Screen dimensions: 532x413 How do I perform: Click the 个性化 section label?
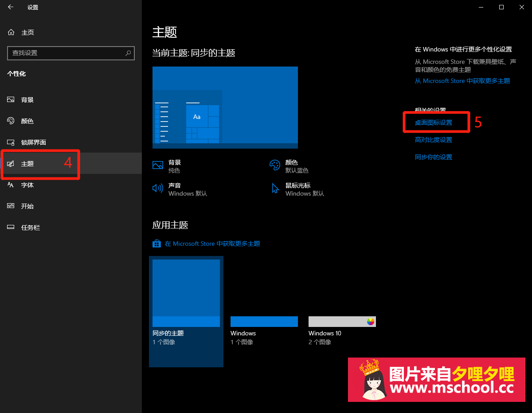tap(16, 74)
